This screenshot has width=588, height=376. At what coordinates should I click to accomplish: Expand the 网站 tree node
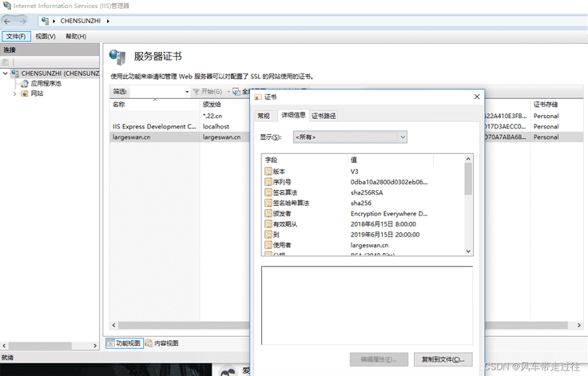click(14, 93)
